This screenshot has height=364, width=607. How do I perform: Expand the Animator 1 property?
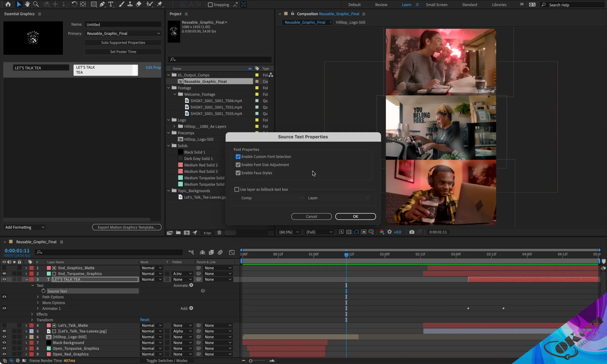coord(38,308)
